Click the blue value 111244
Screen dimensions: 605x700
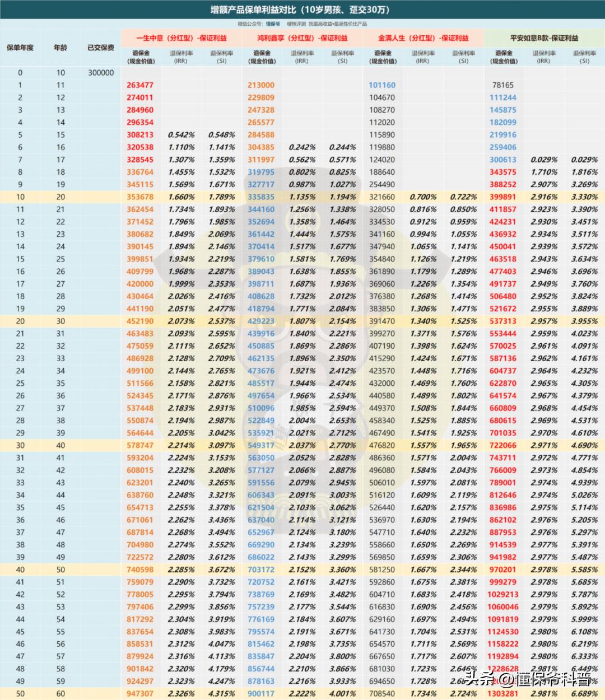[x=503, y=97]
